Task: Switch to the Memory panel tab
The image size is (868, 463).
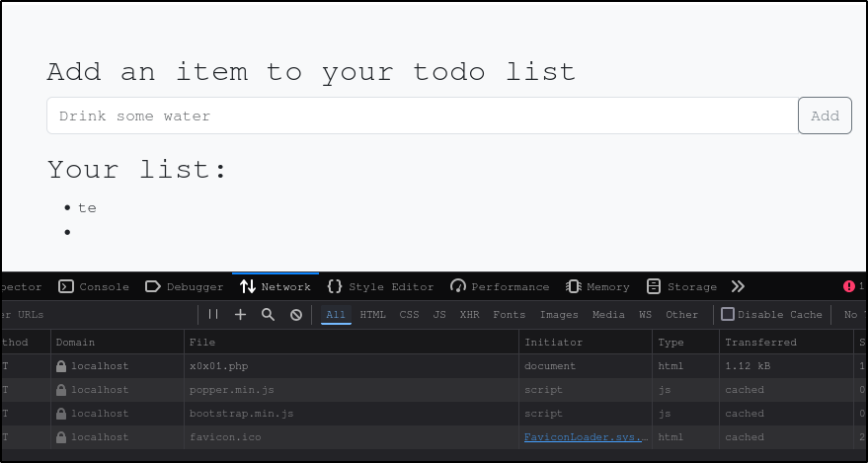Action: point(597,286)
